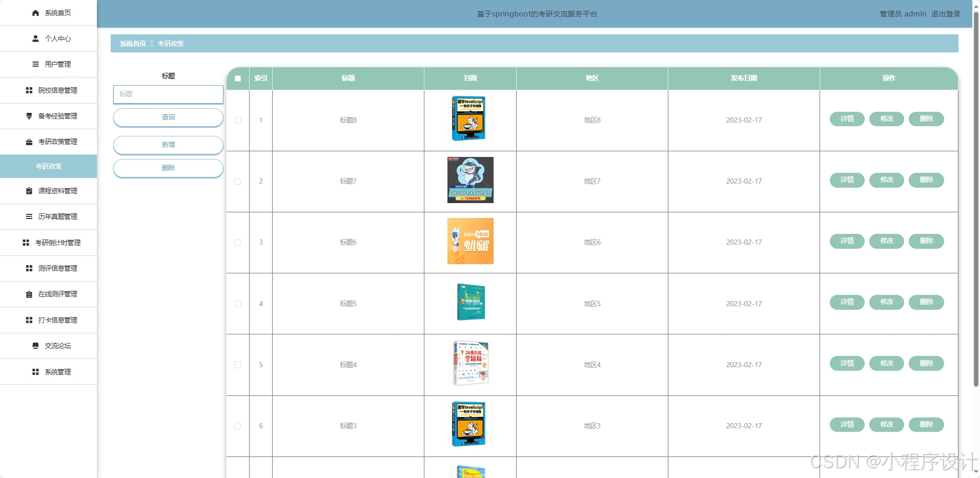Select the 考研政策 submenu item
The image size is (980, 478).
pos(48,166)
